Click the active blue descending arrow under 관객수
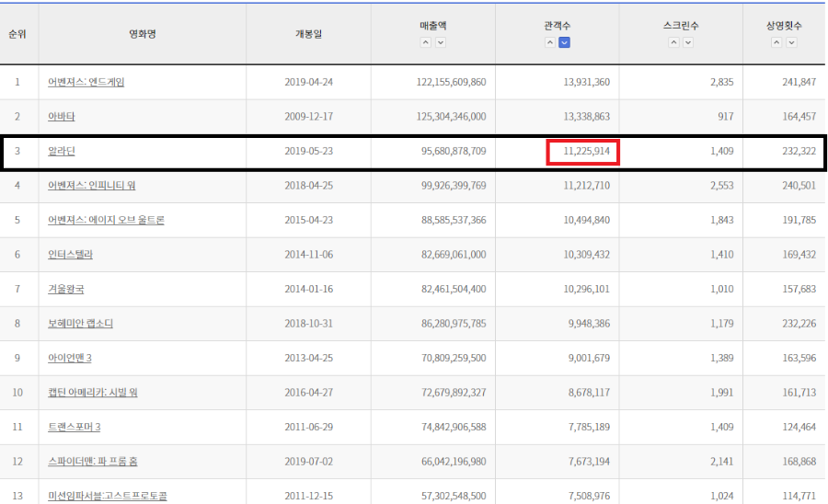 tap(564, 42)
